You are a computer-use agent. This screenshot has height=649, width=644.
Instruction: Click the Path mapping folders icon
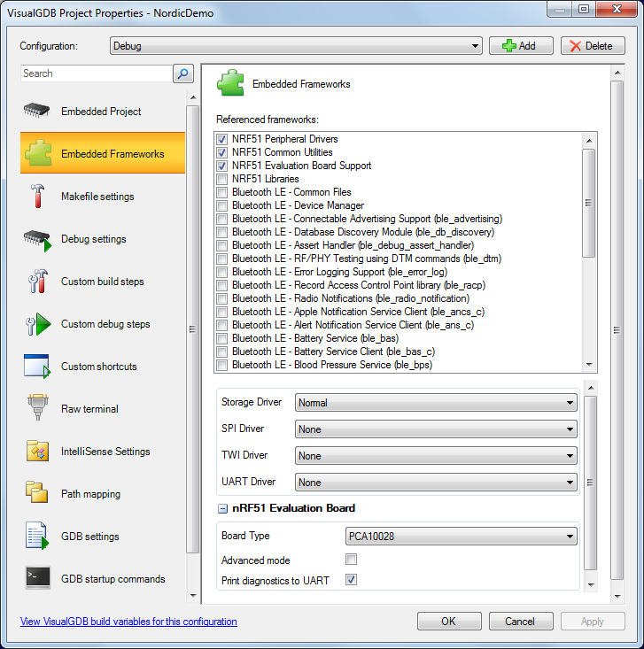point(36,492)
